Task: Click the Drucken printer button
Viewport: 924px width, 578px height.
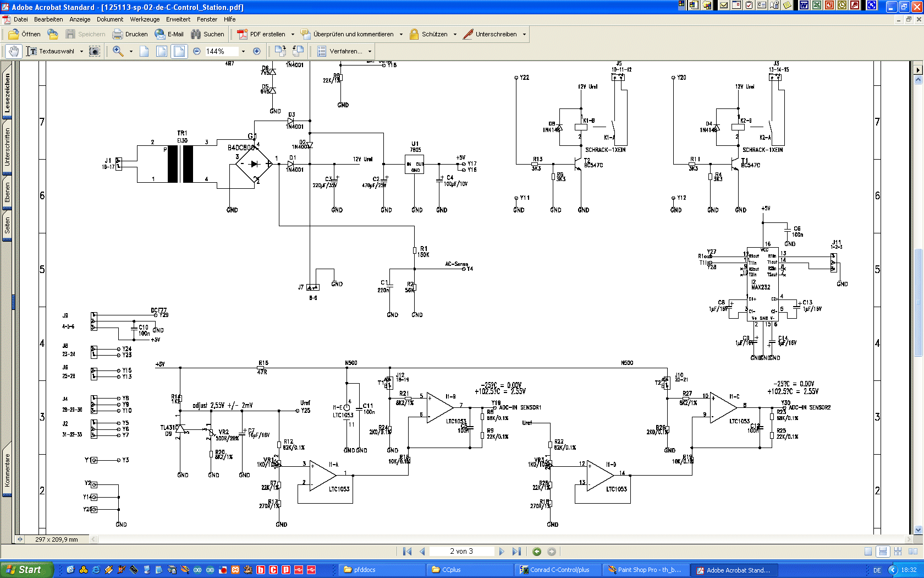Action: (x=130, y=34)
